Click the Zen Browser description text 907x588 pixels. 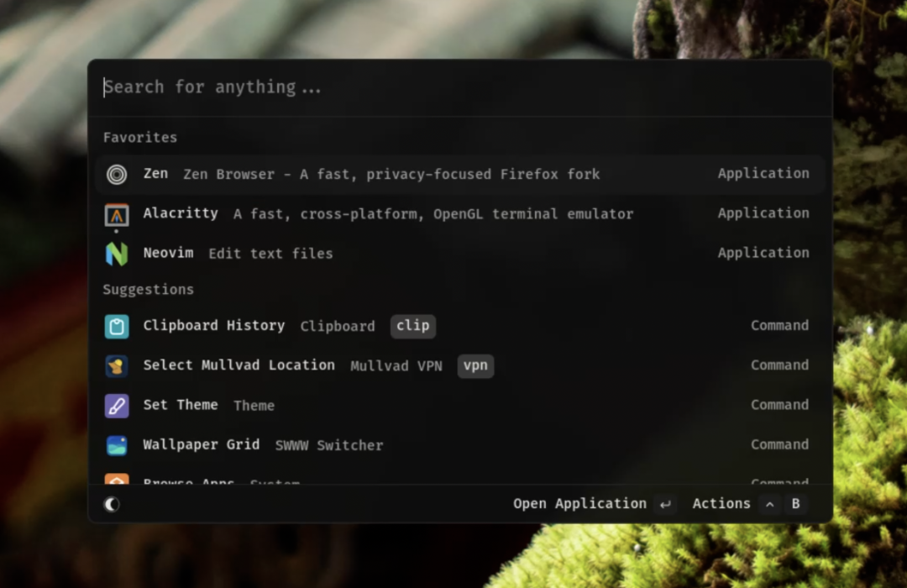coord(391,174)
